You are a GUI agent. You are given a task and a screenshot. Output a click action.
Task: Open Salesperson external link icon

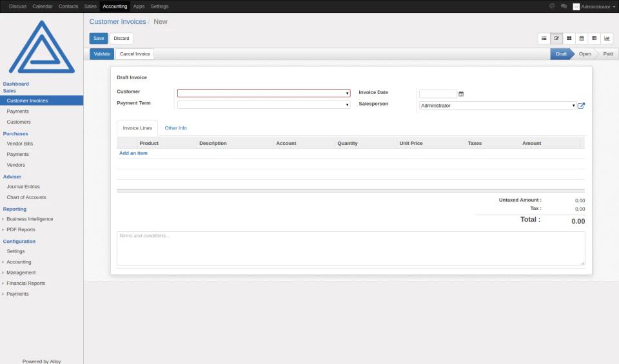pyautogui.click(x=581, y=106)
